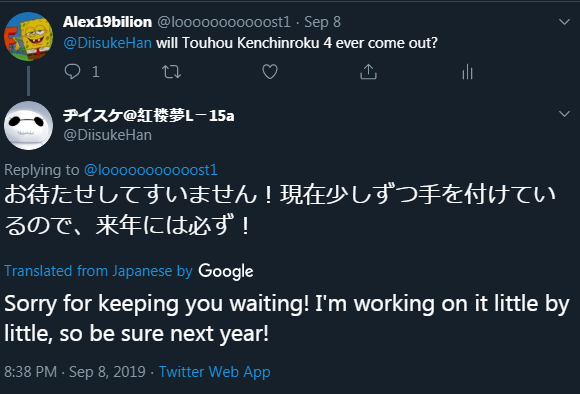Open @loooooooooooost1 in Replying to line
This screenshot has height=394, width=580.
(x=151, y=170)
